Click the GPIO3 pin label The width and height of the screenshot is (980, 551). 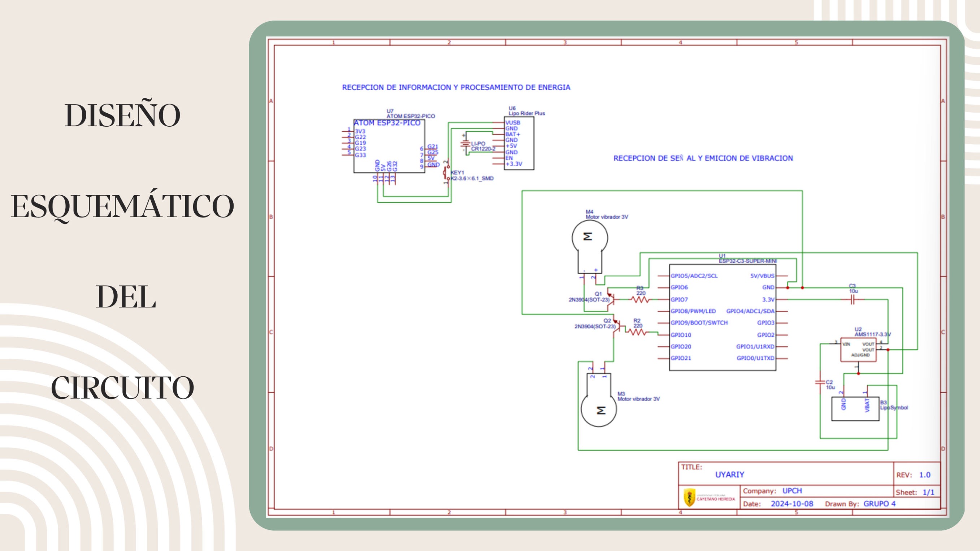(766, 323)
